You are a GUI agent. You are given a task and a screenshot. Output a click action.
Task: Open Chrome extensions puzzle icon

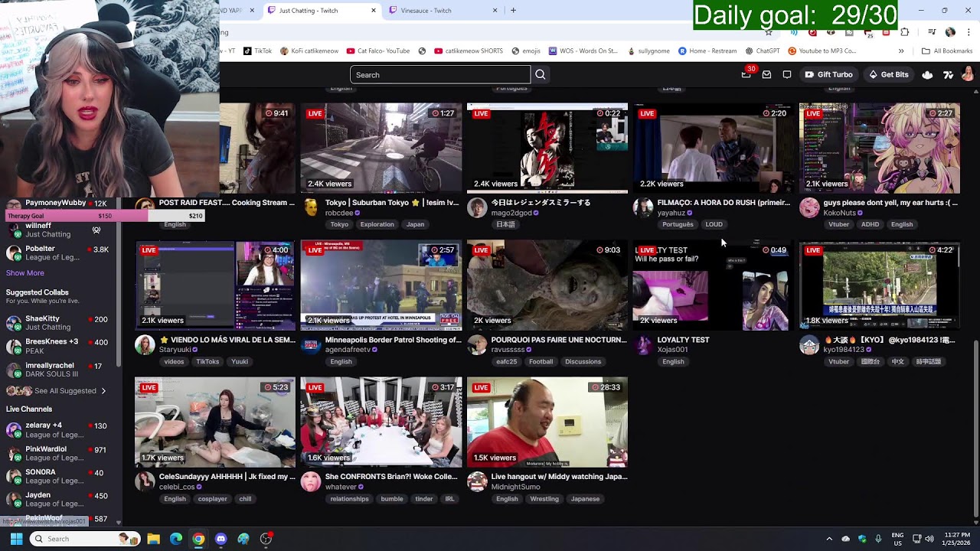905,32
